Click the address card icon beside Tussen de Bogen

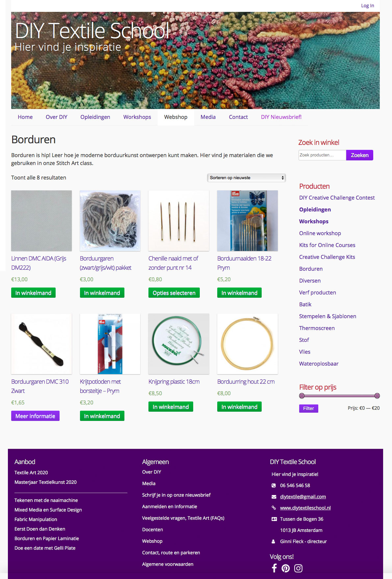274,519
